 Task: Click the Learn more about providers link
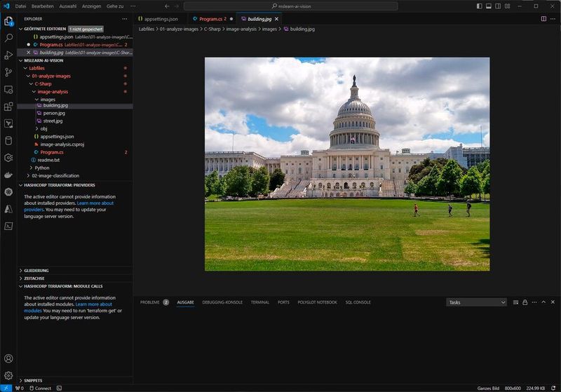(x=95, y=203)
